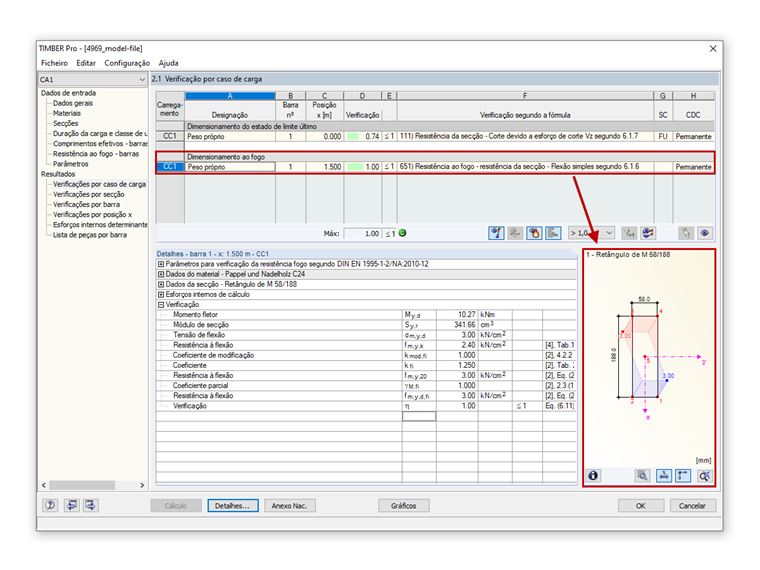Select Verificações por barra tree item

coord(86,205)
